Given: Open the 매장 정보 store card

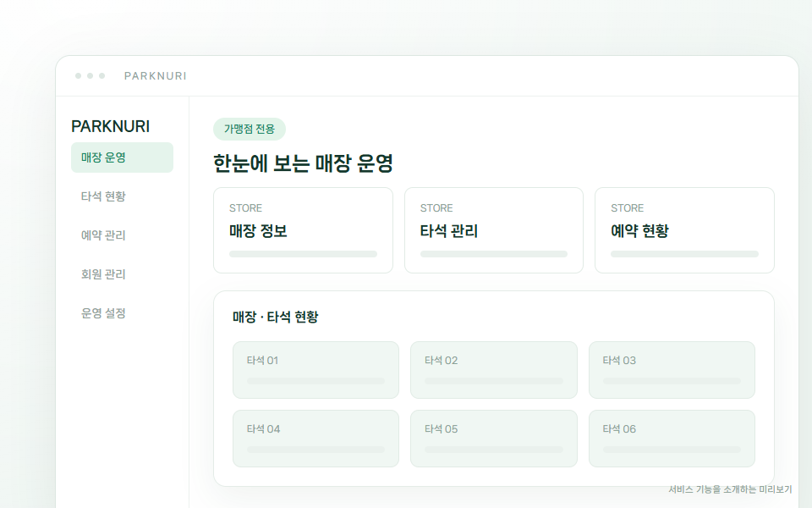Looking at the screenshot, I should click(x=303, y=230).
